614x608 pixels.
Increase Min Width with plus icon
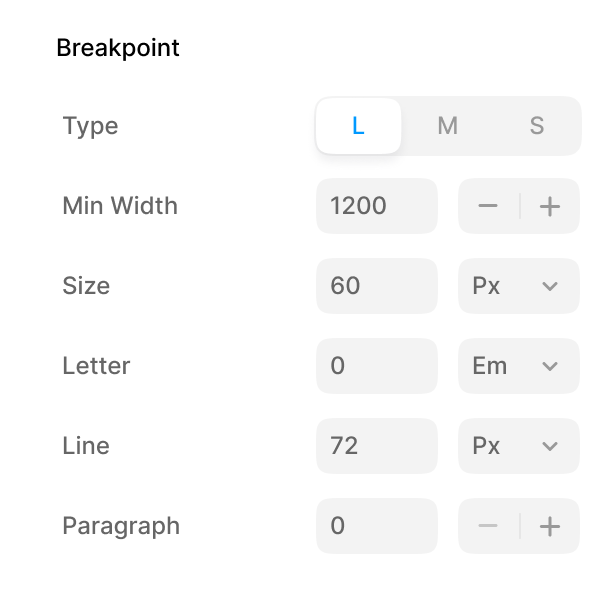549,206
